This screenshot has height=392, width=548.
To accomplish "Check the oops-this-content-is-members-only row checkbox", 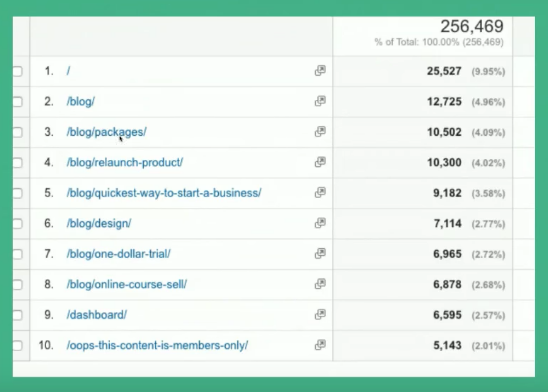I will [17, 346].
